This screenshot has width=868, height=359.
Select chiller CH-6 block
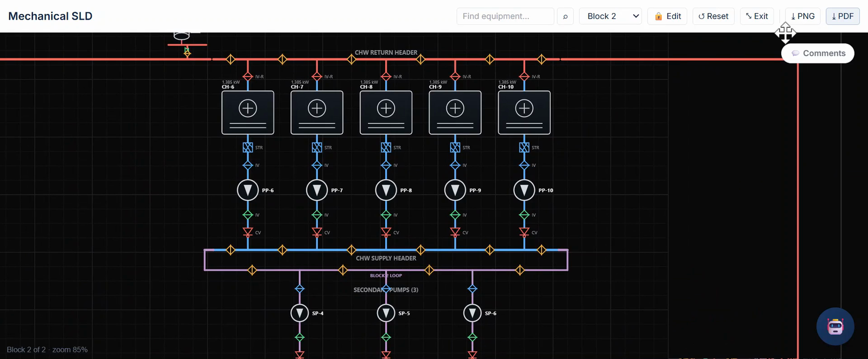(x=248, y=112)
